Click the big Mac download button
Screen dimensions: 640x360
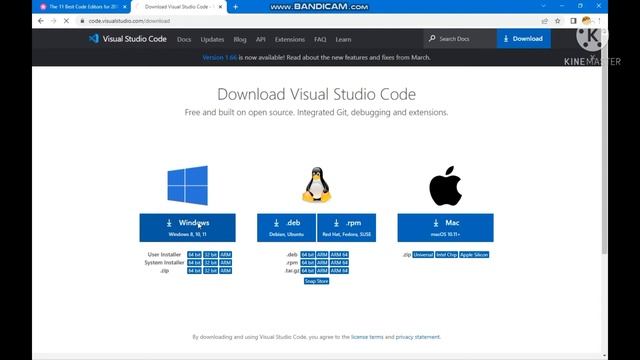coord(445,228)
